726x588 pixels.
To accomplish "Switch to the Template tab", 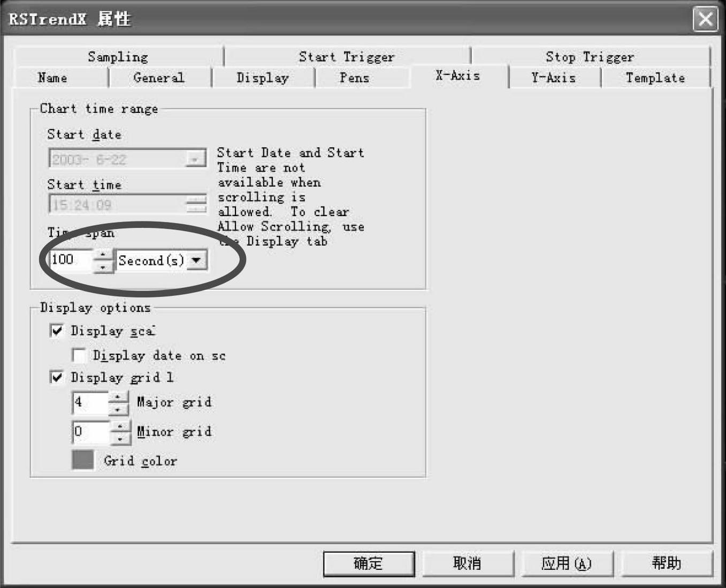I will (655, 78).
